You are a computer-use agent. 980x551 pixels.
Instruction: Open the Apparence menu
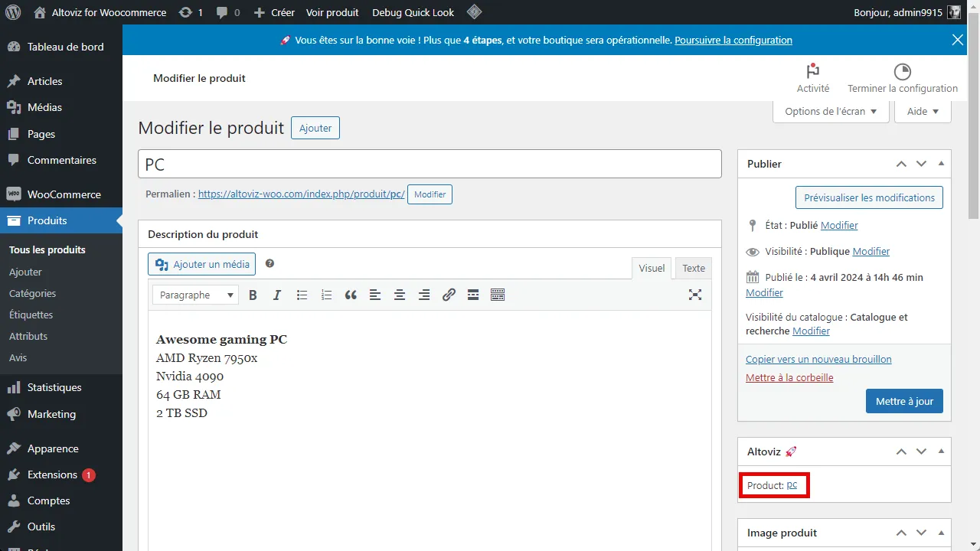pos(61,448)
